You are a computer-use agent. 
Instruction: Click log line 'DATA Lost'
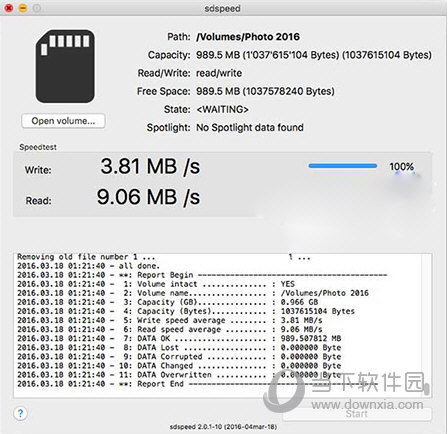pyautogui.click(x=179, y=347)
